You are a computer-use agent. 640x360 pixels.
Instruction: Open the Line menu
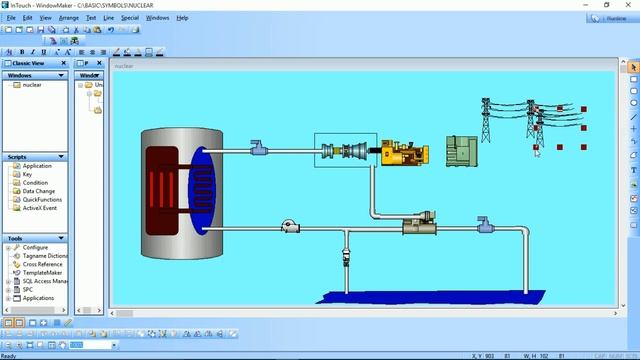point(109,18)
